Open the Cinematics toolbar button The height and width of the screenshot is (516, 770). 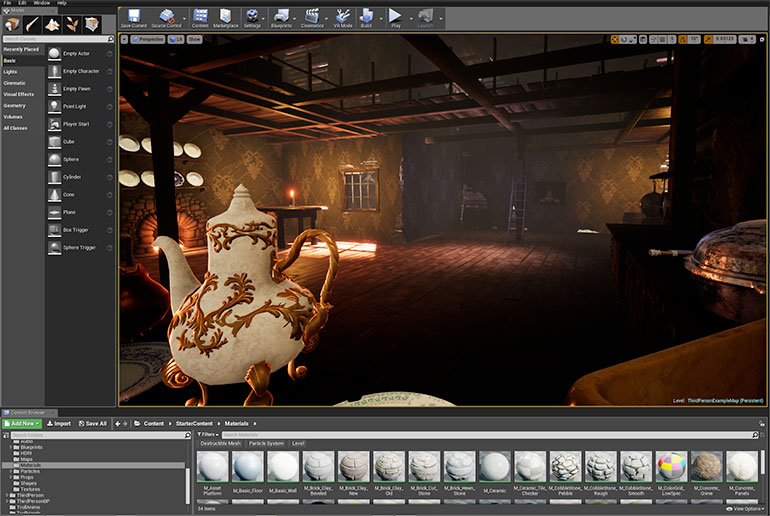313,17
